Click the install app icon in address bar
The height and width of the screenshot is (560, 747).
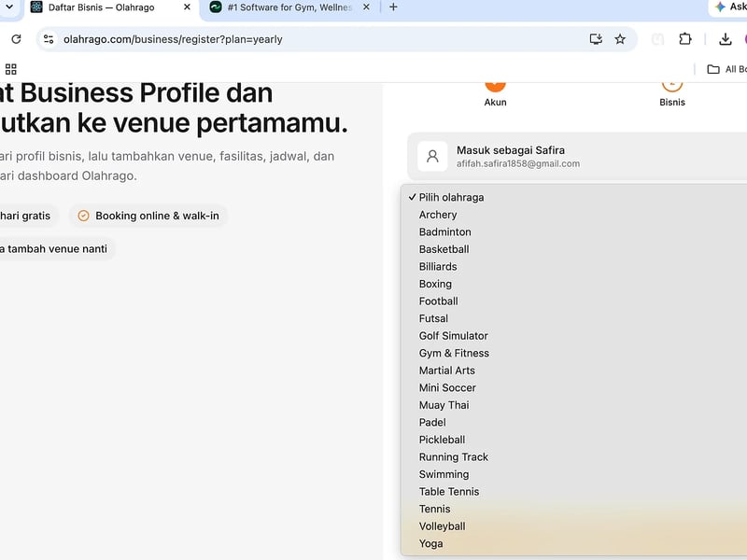tap(596, 39)
